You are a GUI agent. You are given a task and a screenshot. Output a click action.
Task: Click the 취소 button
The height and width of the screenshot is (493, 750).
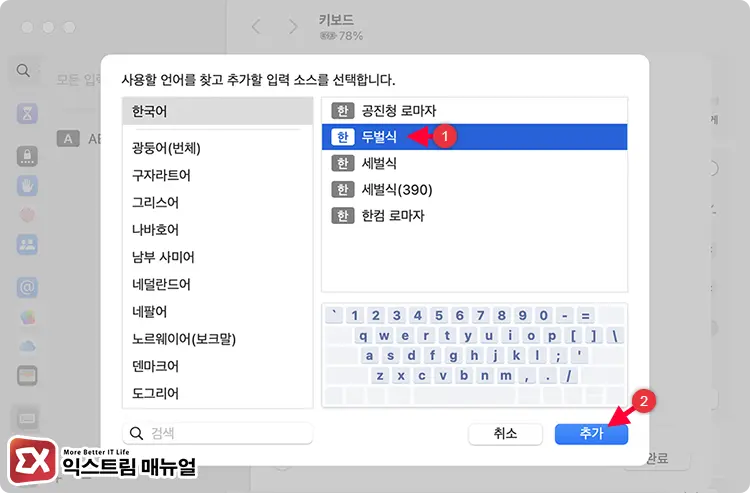[505, 434]
